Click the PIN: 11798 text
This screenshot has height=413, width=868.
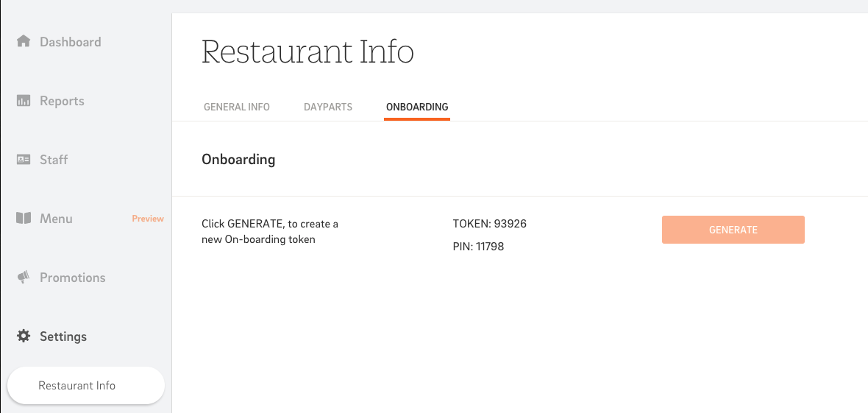(478, 247)
